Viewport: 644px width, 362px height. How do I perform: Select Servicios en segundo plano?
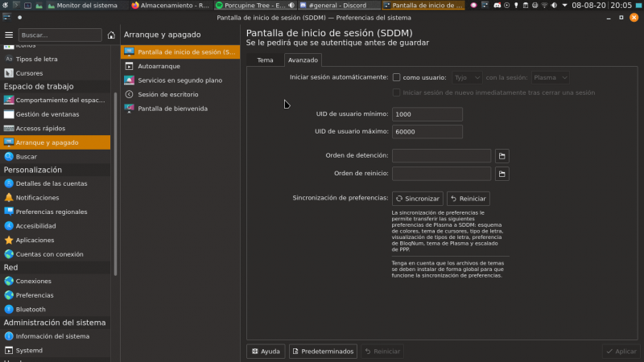(x=180, y=80)
